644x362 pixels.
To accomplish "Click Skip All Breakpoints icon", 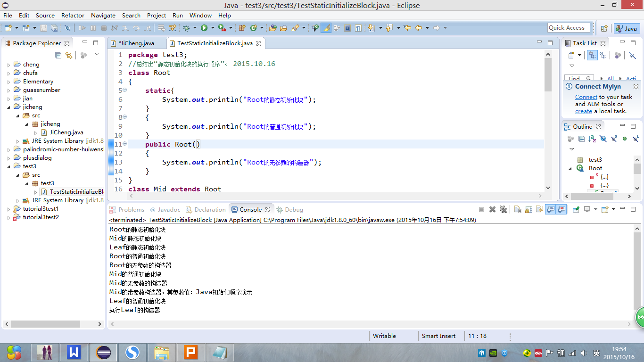I will click(x=67, y=28).
